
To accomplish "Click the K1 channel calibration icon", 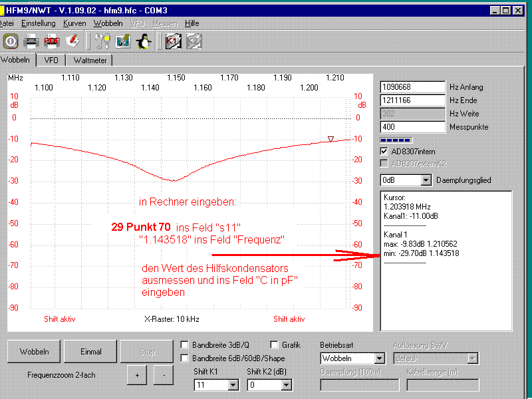I will click(x=172, y=41).
